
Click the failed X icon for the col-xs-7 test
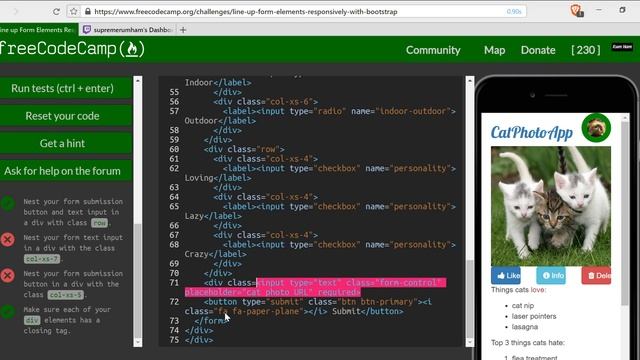(8, 239)
